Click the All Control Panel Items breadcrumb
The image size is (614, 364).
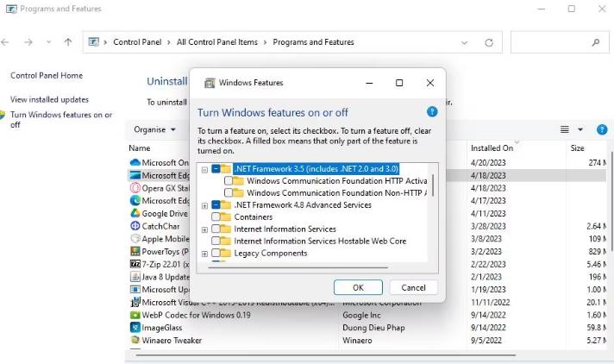[x=217, y=42]
